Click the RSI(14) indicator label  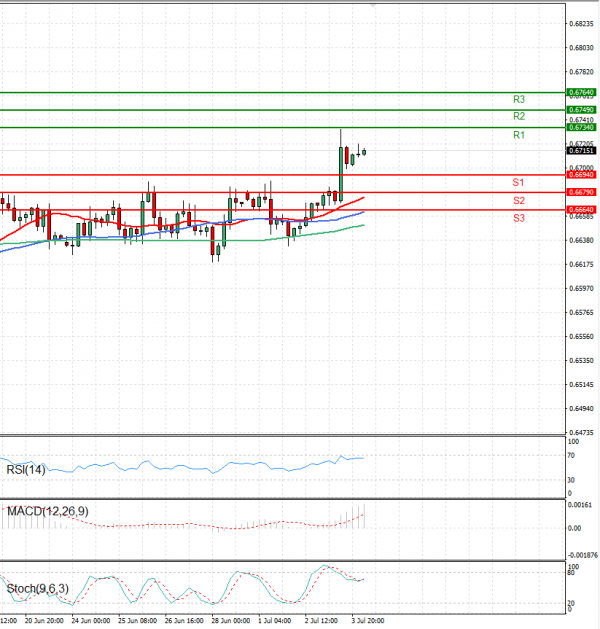26,470
